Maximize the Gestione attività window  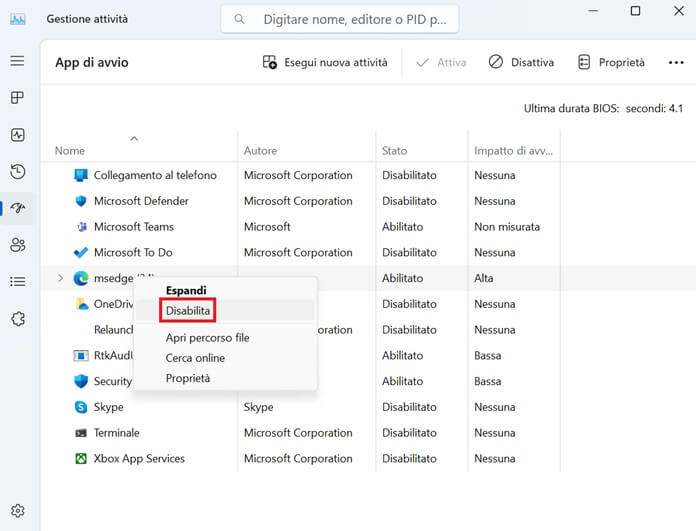[x=635, y=11]
